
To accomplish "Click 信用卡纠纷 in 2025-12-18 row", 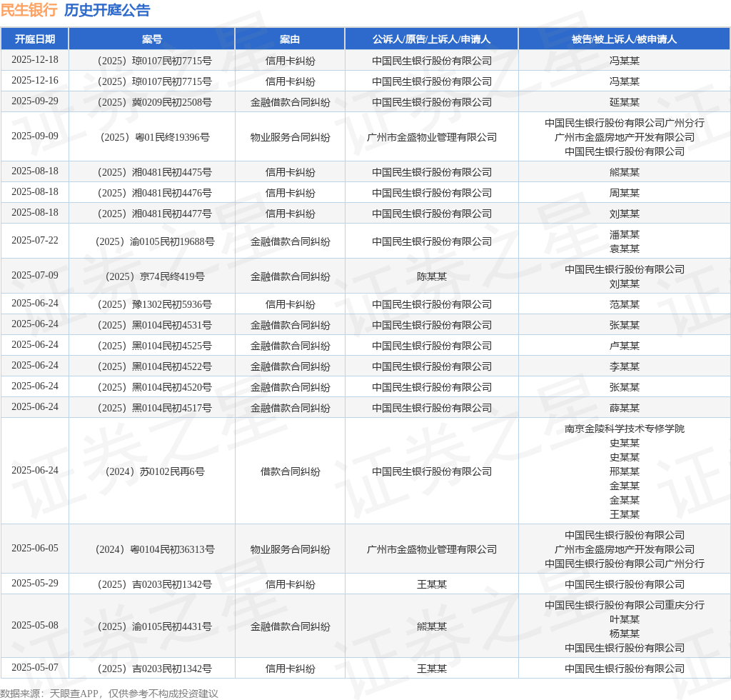I will click(x=290, y=61).
